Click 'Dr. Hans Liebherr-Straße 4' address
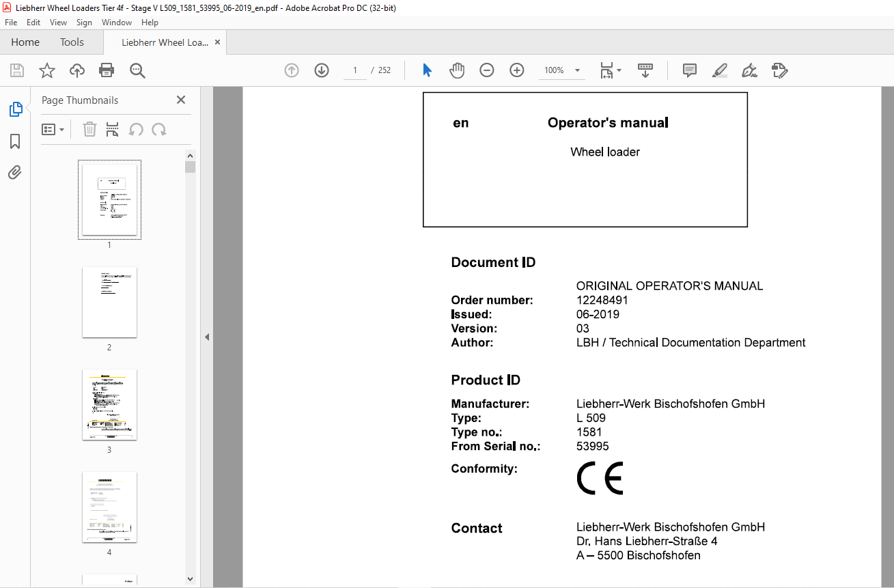Image resolution: width=894 pixels, height=588 pixels. [647, 542]
